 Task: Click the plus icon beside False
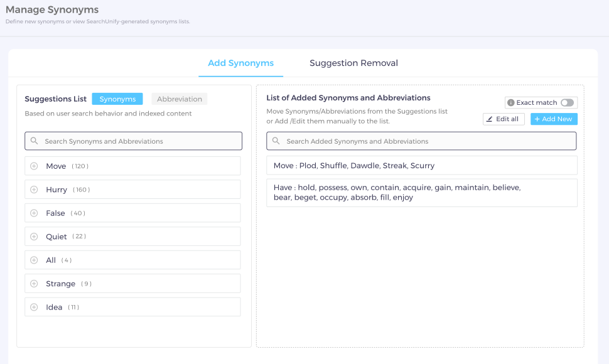click(x=34, y=213)
